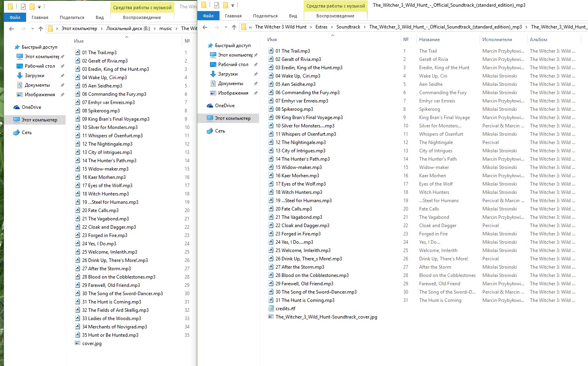Viewport: 588px width, 366px height.
Task: Click the OneDrive cloud icon in right window sidebar
Action: tap(210, 106)
